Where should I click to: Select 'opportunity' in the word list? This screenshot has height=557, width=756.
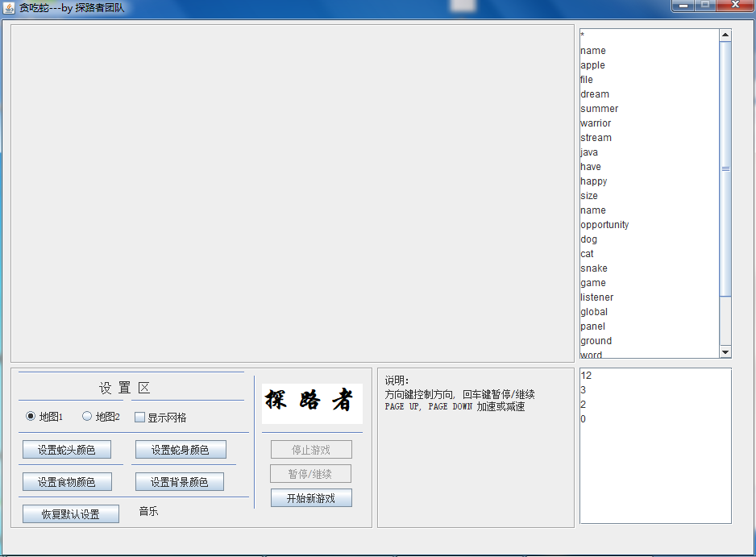604,225
